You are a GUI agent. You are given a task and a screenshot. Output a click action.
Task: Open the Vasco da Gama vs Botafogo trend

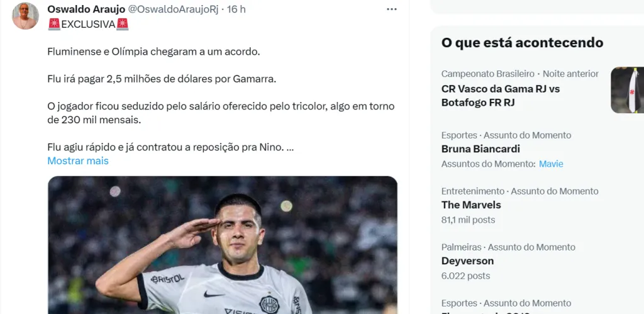[500, 95]
